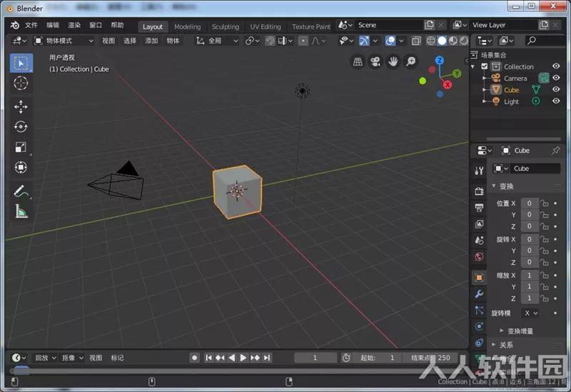Image resolution: width=571 pixels, height=392 pixels.
Task: Open the World properties tab
Action: click(479, 256)
